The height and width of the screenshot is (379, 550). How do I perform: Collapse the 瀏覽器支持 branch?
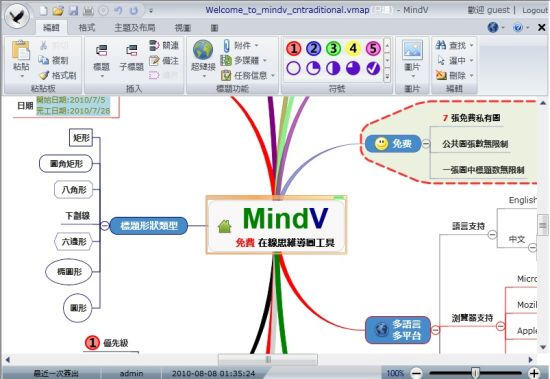point(501,326)
